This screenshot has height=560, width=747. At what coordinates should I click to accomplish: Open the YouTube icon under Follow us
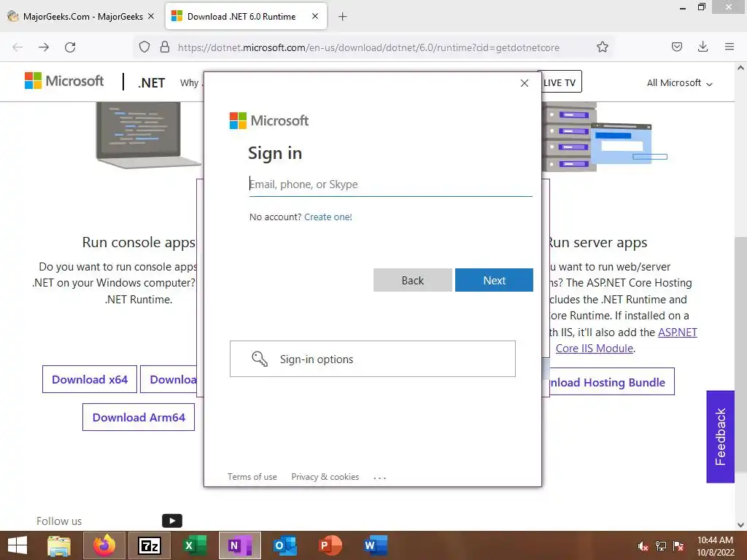pyautogui.click(x=172, y=521)
